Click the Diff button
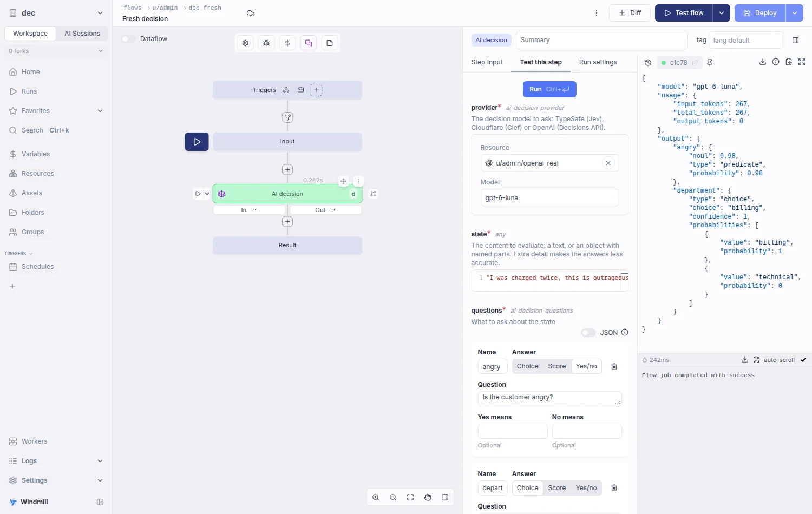The height and width of the screenshot is (514, 812). click(630, 13)
